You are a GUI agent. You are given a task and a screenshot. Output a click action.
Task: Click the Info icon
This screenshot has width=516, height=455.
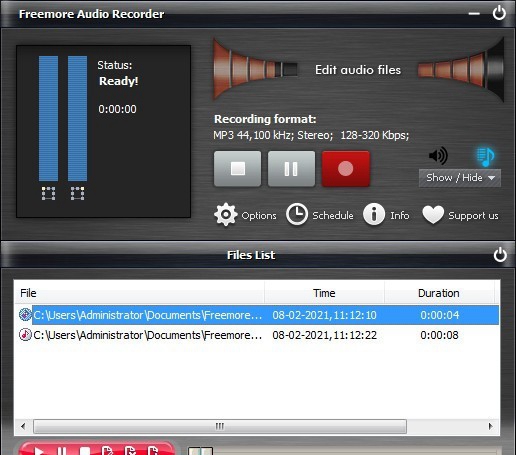point(374,214)
